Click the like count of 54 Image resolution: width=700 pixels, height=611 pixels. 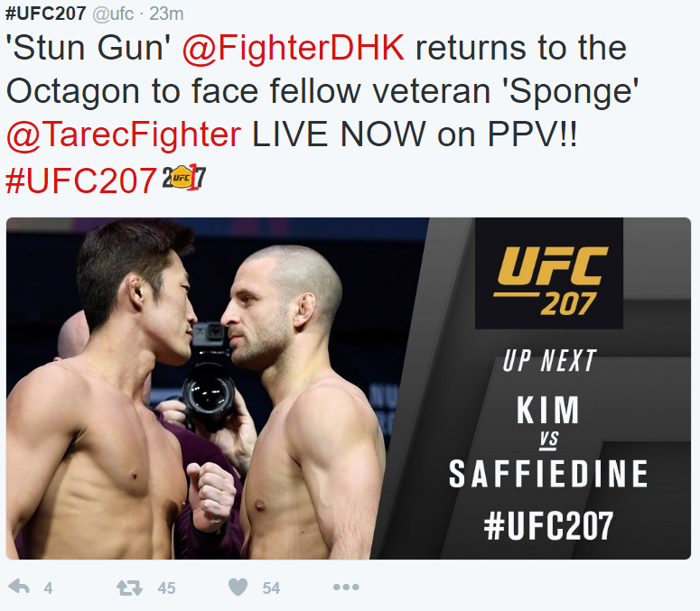pos(271,588)
